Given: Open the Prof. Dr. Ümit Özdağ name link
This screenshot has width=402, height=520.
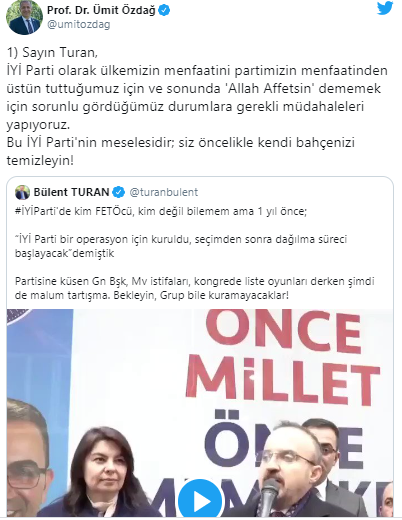Looking at the screenshot, I should click(101, 10).
